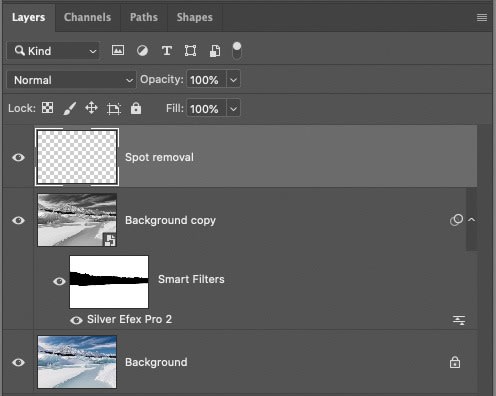
Task: Toggle layer filtering on/off switch
Action: 237,51
